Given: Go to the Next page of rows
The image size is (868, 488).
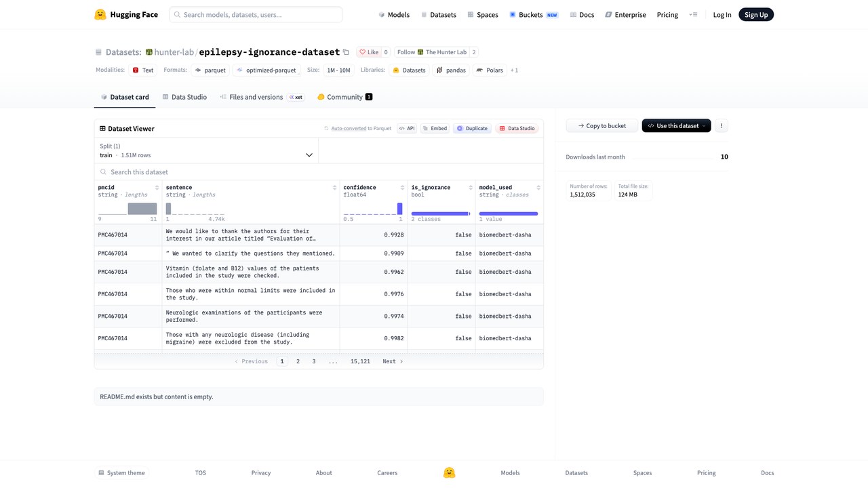Looking at the screenshot, I should point(393,361).
